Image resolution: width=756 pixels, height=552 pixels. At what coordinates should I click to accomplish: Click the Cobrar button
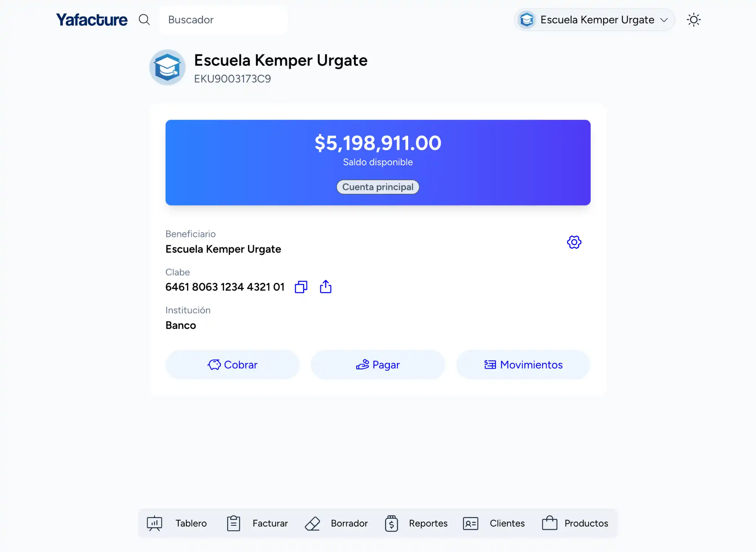[232, 365]
